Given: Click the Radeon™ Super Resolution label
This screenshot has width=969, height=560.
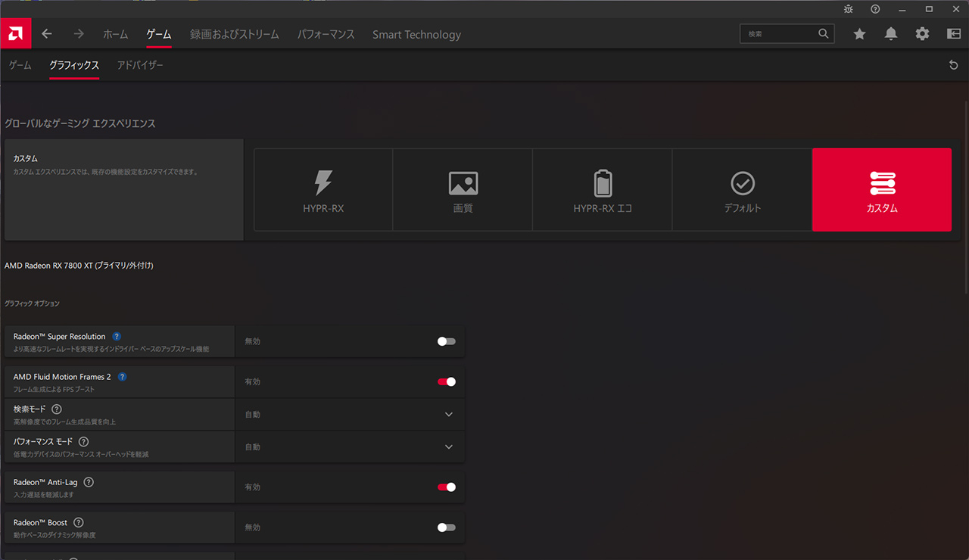Looking at the screenshot, I should coord(59,336).
